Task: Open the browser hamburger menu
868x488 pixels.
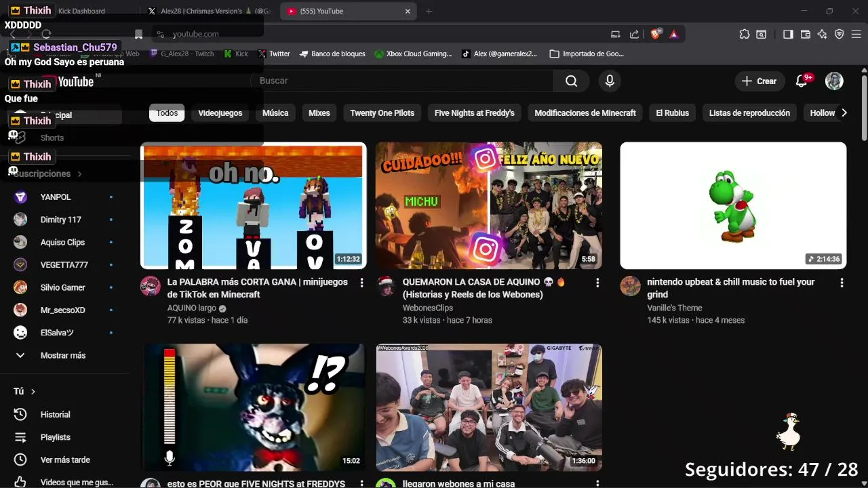Action: coord(856,34)
